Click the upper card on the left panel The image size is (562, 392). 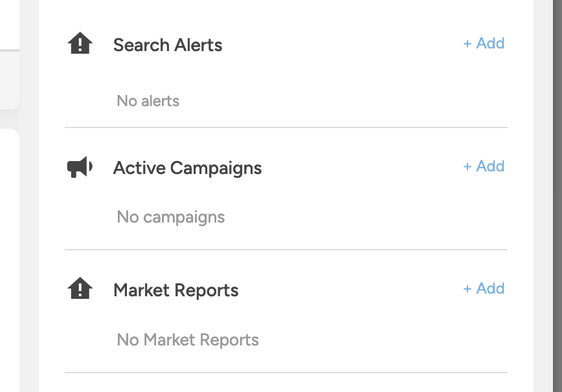[9, 80]
